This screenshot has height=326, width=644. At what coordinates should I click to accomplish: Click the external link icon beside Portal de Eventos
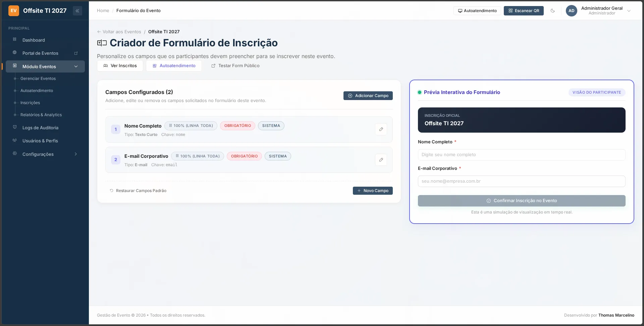[76, 53]
